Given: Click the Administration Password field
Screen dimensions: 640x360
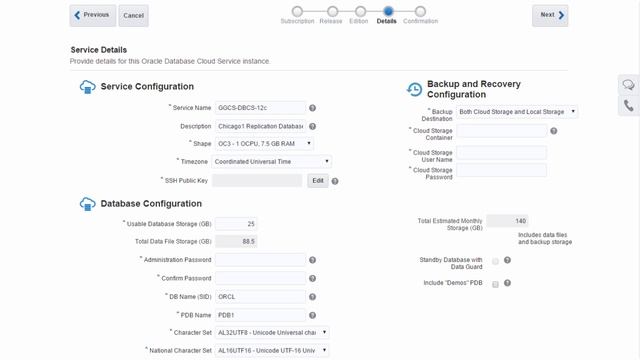Looking at the screenshot, I should pyautogui.click(x=260, y=260).
